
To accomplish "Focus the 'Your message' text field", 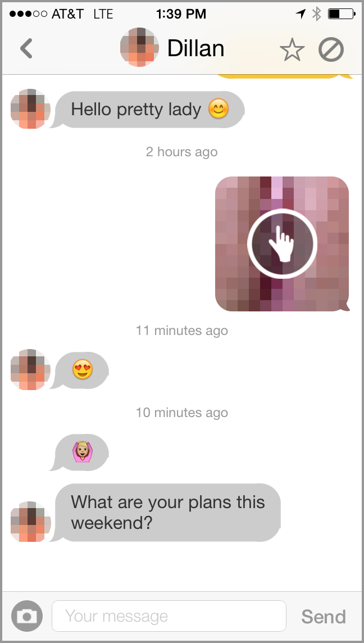I will coord(169,616).
